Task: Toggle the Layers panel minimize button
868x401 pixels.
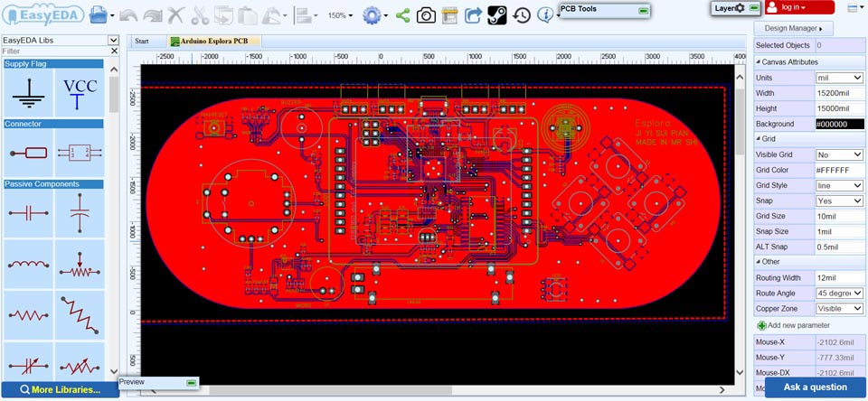Action: (753, 8)
